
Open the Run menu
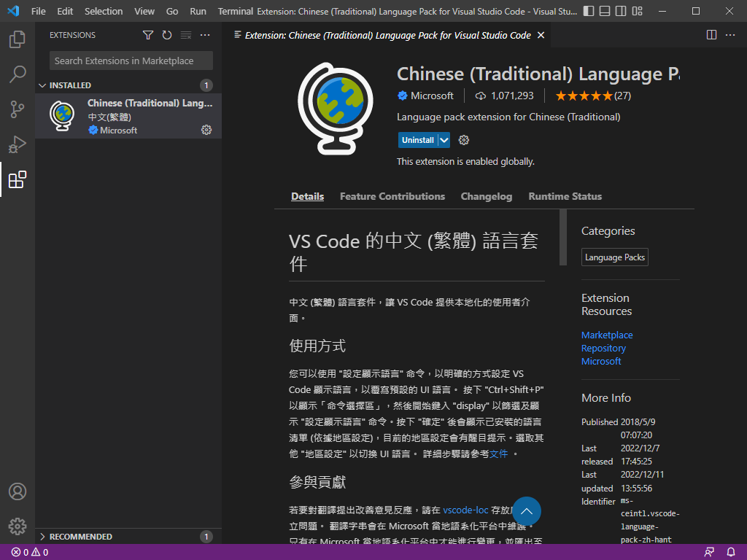198,11
